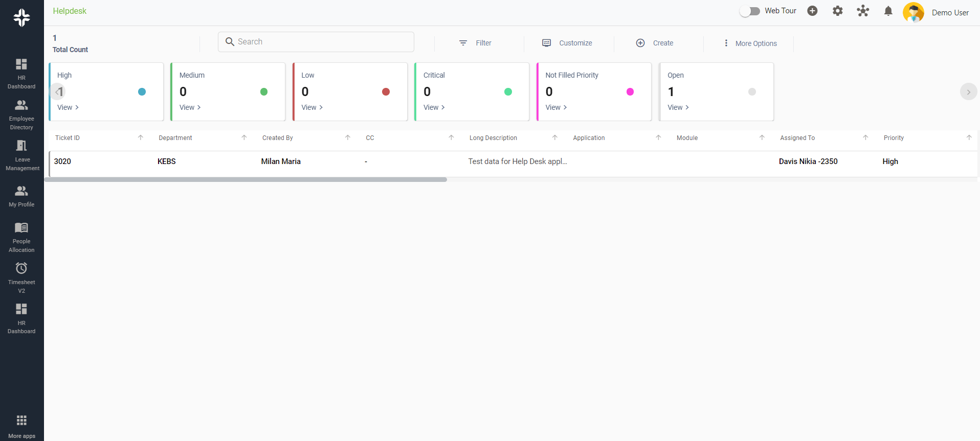980x441 pixels.
Task: Open Demo User profile menu
Action: [936, 12]
